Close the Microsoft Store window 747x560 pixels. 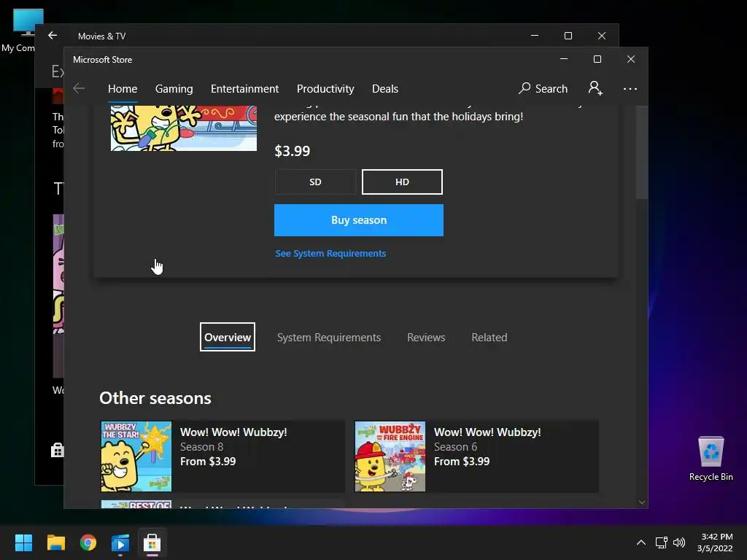[x=631, y=59]
